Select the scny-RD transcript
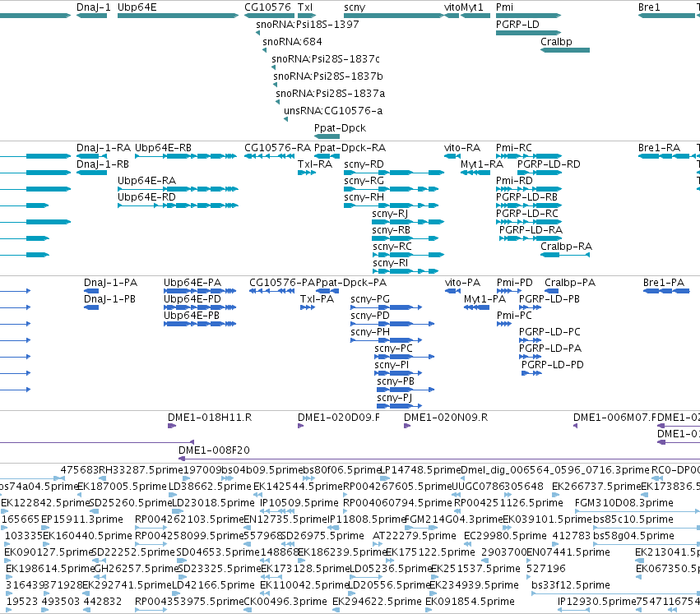The height and width of the screenshot is (614, 700). (394, 173)
